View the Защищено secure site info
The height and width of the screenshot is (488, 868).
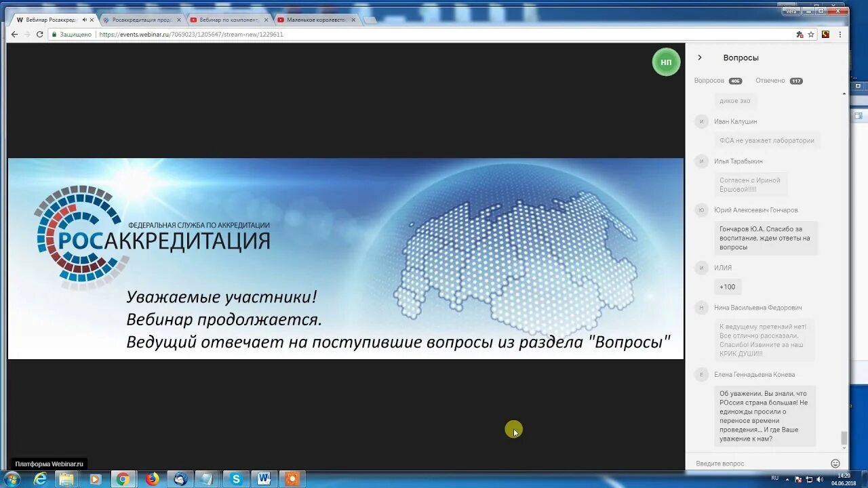[x=72, y=35]
